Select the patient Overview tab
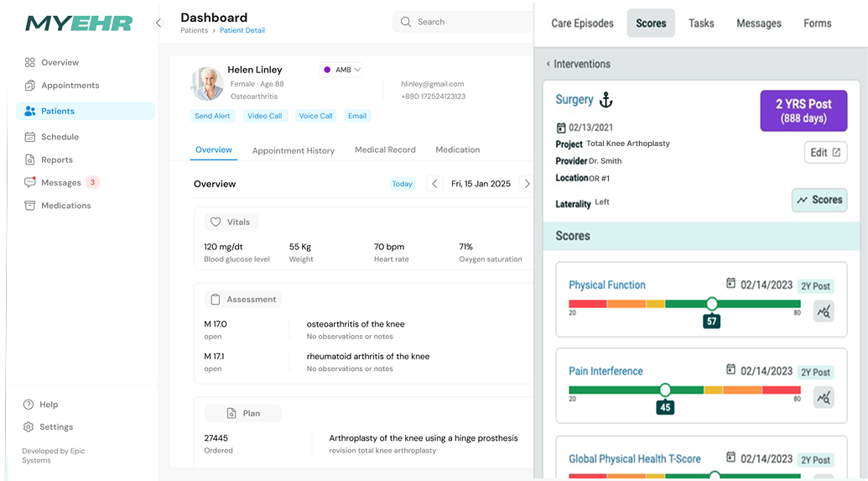The height and width of the screenshot is (481, 868). (214, 150)
